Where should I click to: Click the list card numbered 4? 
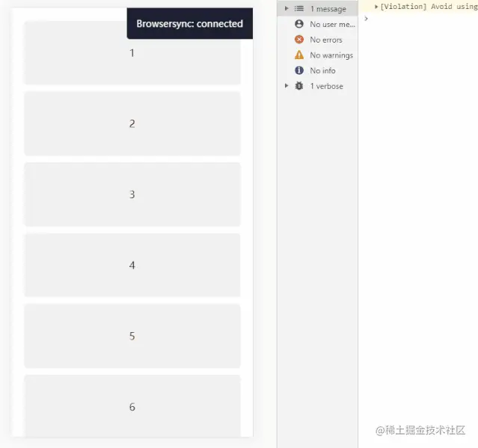coord(132,265)
